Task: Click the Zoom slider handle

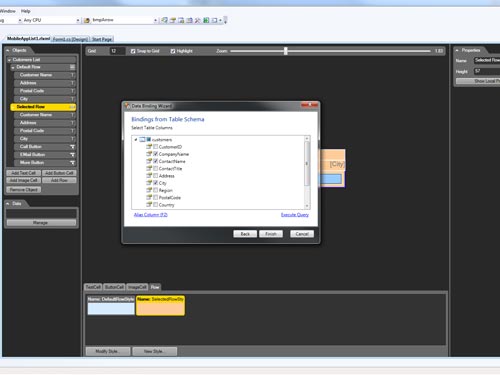Action: 286,51
